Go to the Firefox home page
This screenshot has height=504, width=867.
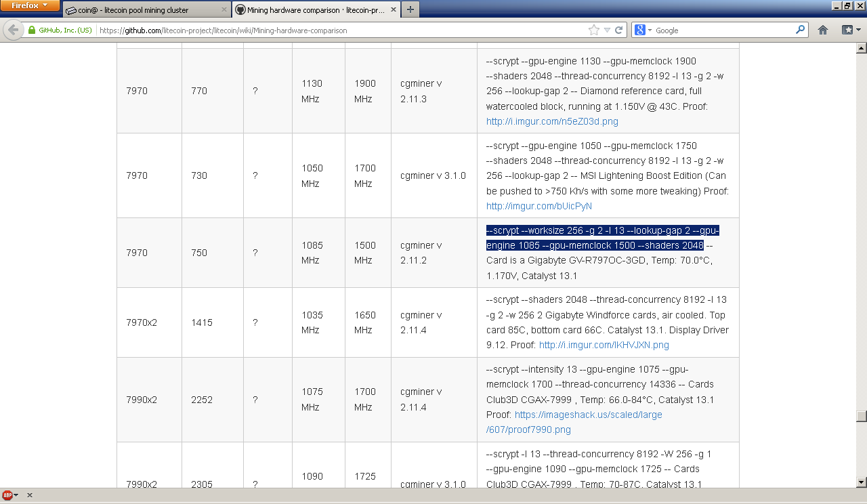click(x=823, y=30)
